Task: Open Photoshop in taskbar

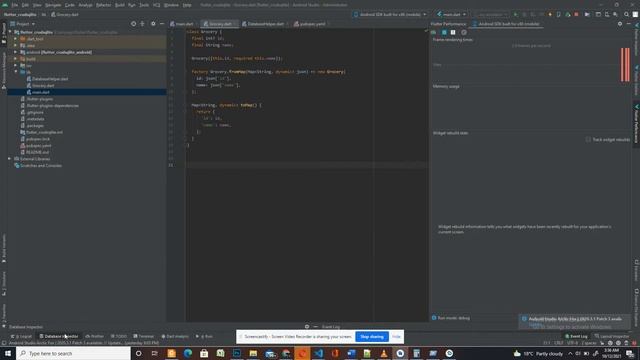Action: point(237,353)
